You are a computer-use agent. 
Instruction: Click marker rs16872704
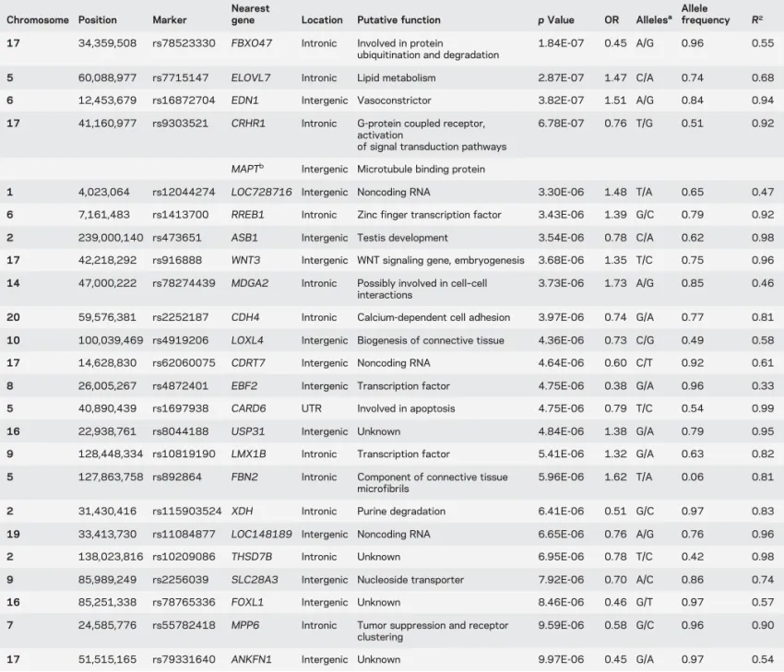(x=184, y=100)
